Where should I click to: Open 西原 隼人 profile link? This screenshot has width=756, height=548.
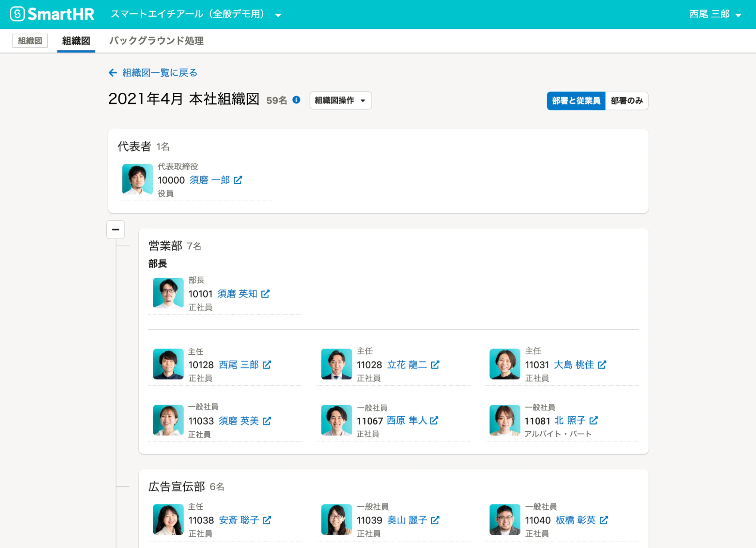click(x=407, y=420)
